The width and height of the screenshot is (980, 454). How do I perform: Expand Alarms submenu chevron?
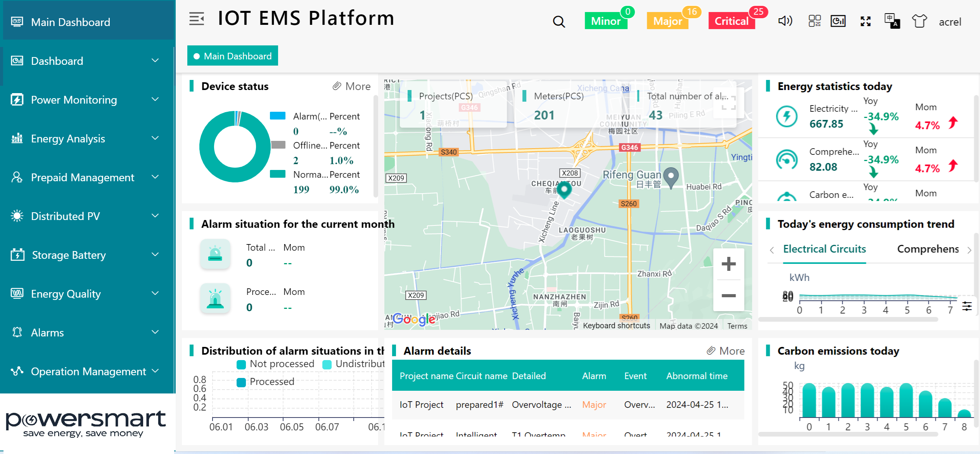[155, 332]
